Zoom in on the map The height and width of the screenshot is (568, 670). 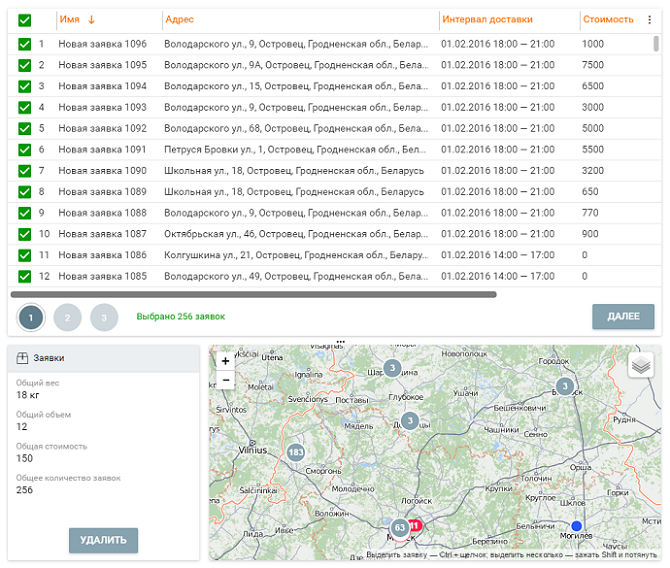[226, 361]
